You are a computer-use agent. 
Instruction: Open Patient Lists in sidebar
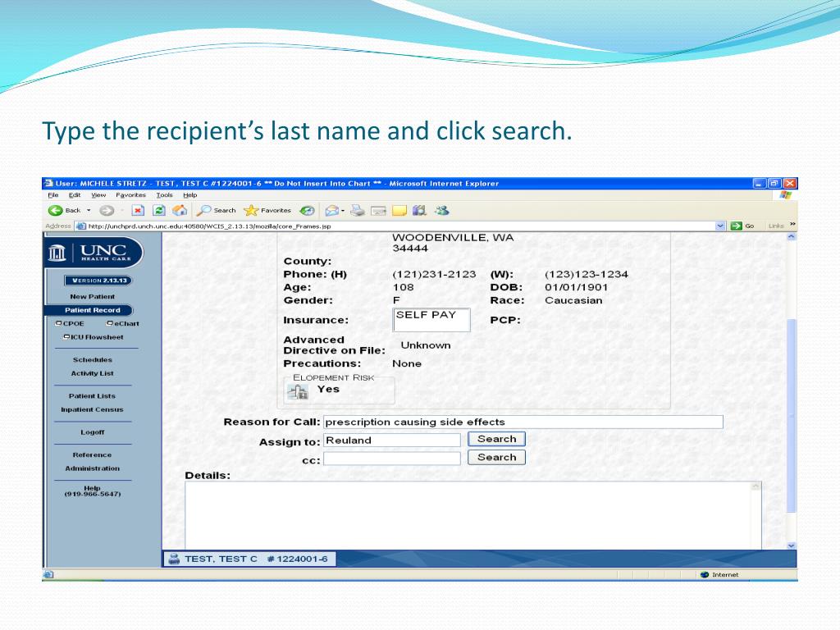point(92,396)
